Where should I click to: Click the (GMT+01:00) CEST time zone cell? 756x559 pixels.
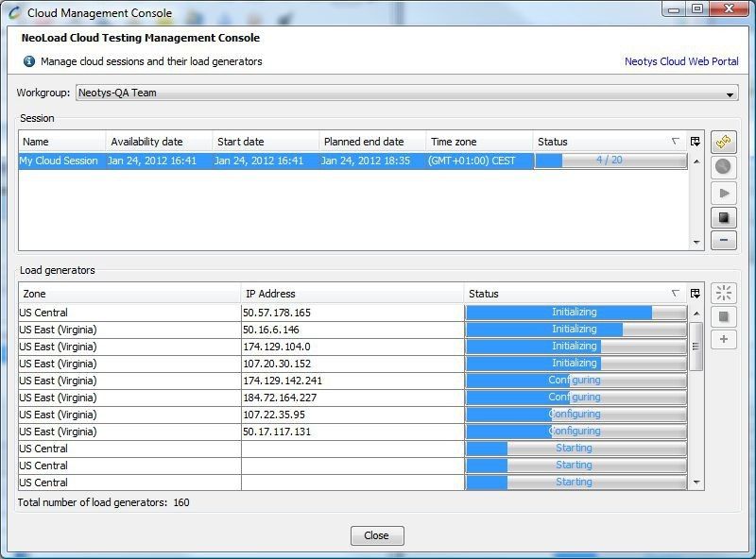point(479,161)
